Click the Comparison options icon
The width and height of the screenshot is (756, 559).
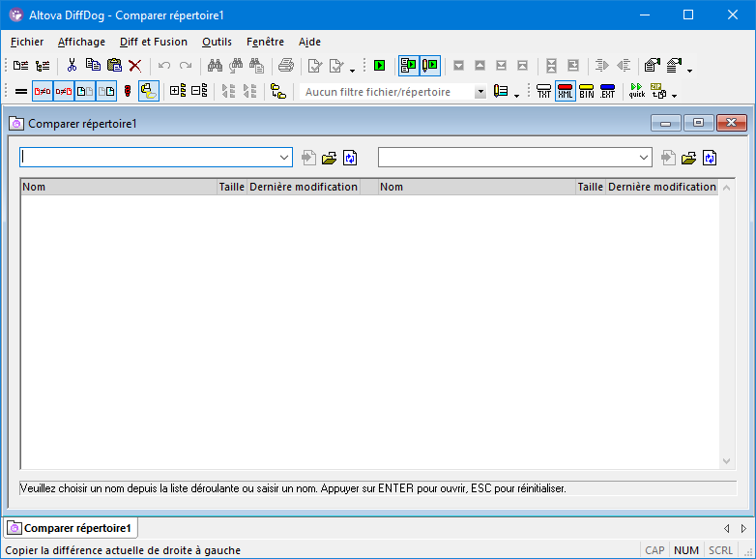pos(653,66)
